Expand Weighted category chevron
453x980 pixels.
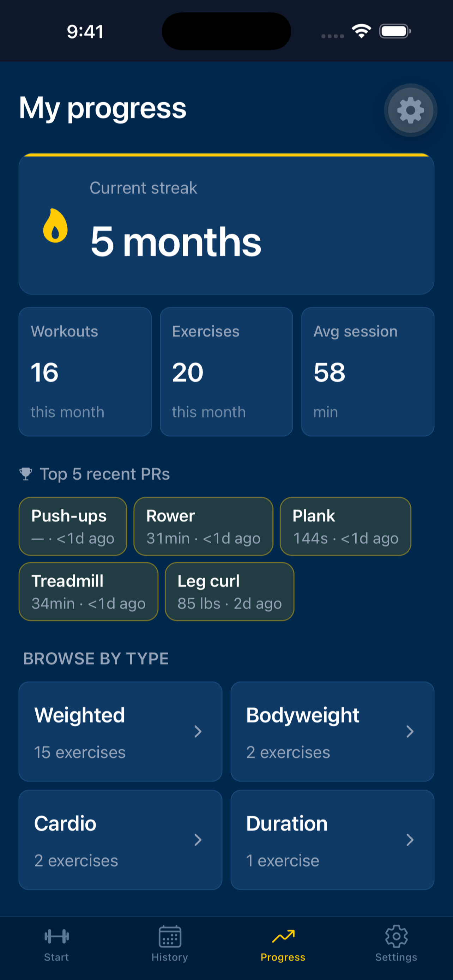(x=198, y=731)
